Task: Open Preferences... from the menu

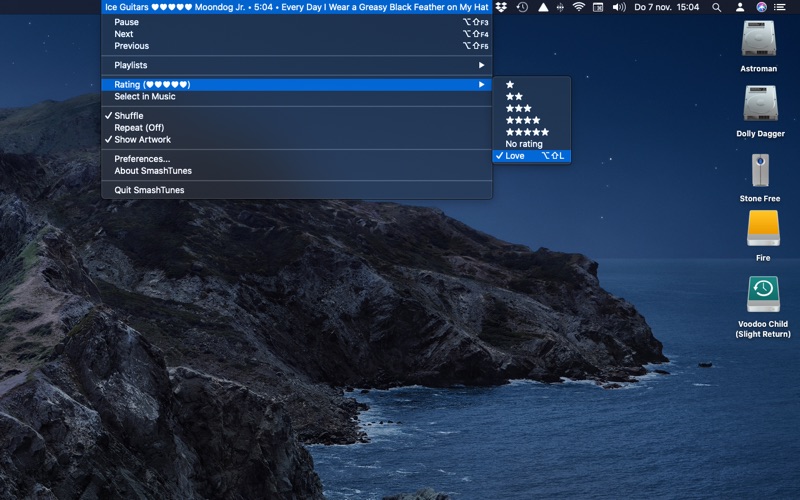Action: pos(142,159)
